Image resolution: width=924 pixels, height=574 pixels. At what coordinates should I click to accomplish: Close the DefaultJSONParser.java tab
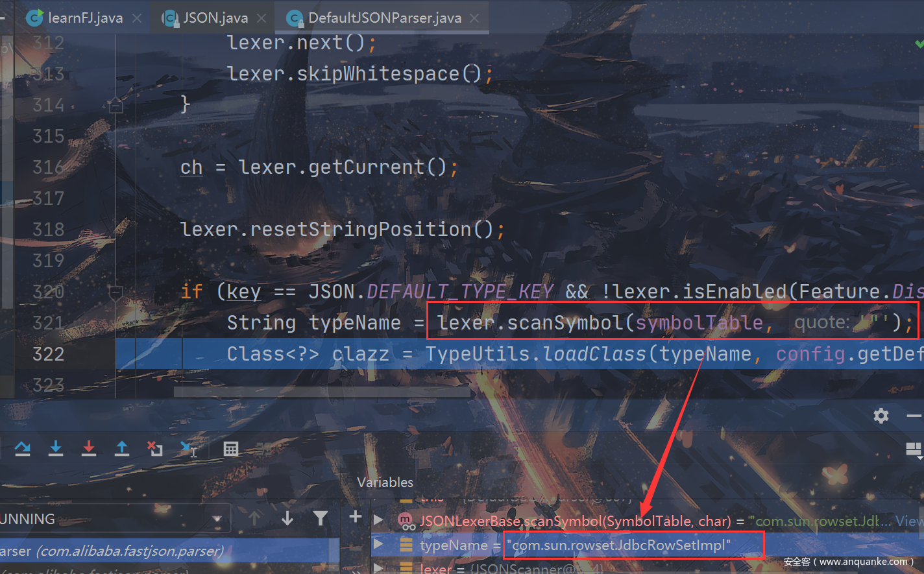click(x=475, y=18)
